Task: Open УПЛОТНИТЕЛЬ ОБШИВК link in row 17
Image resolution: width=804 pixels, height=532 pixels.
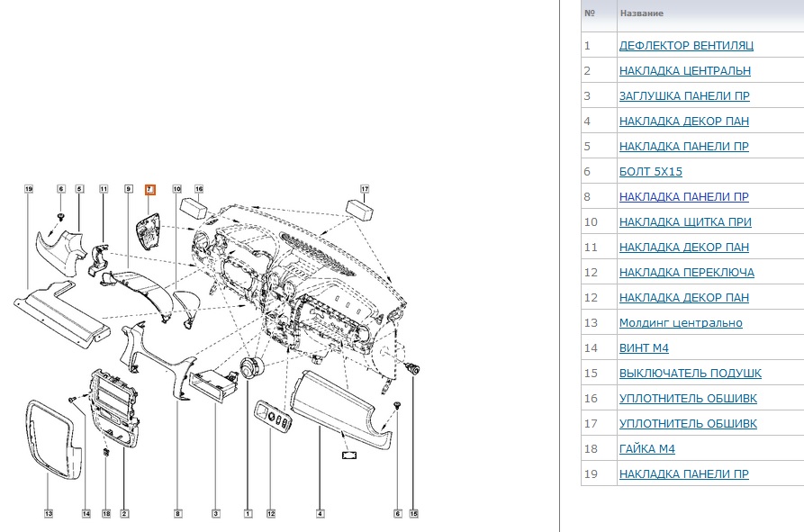Action: pos(688,423)
